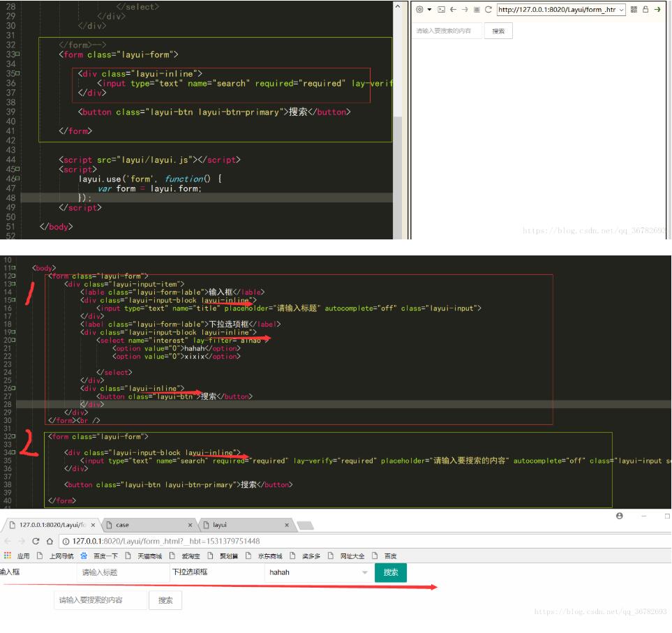Click the green go arrow in preview toolbar

coord(657,10)
